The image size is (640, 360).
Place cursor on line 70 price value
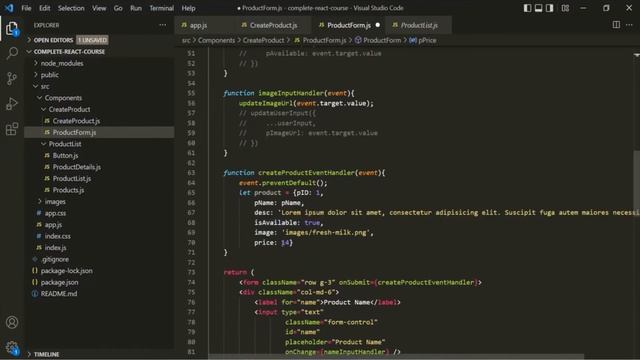coord(285,243)
